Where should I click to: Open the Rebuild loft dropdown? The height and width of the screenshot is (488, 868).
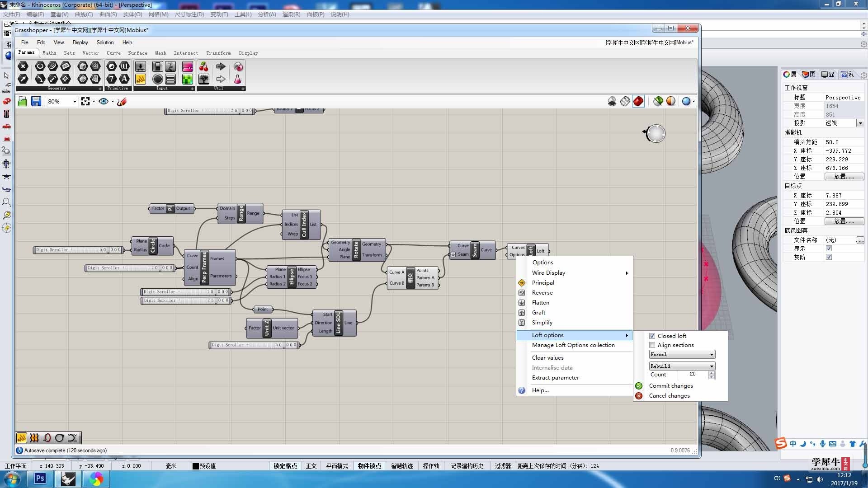pyautogui.click(x=682, y=366)
